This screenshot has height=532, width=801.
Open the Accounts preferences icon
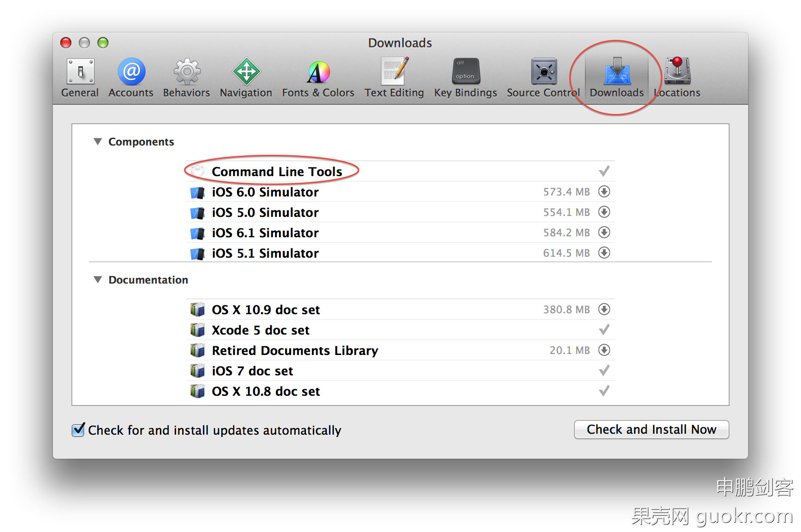(x=131, y=72)
